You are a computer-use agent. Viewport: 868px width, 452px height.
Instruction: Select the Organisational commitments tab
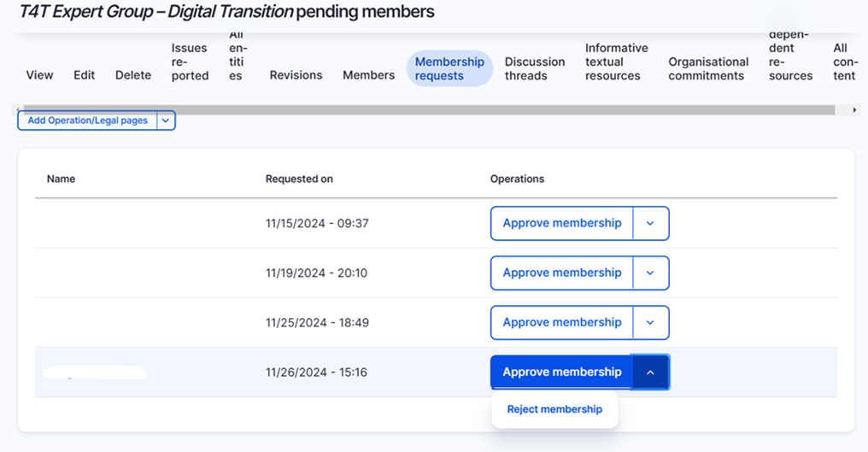(x=708, y=68)
